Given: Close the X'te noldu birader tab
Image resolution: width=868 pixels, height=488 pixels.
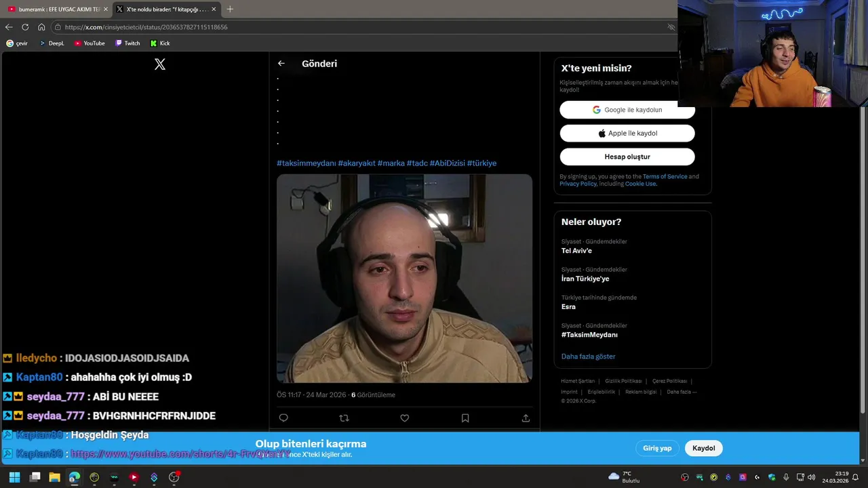Looking at the screenshot, I should pos(214,9).
